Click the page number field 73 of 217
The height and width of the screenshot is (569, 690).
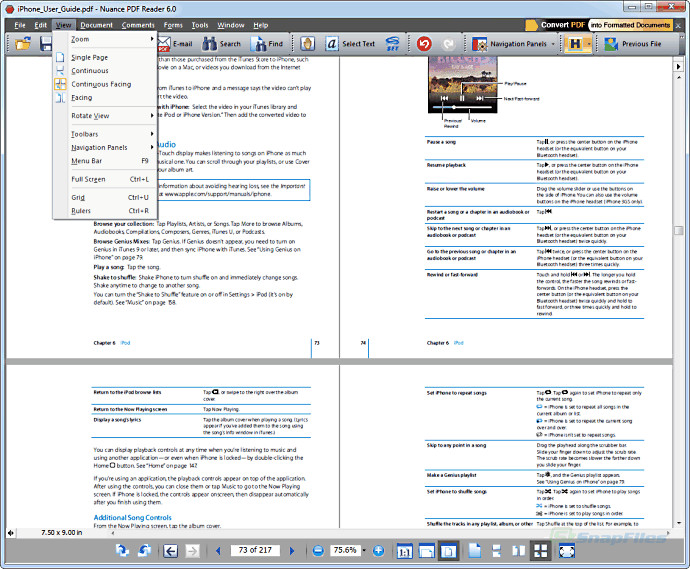pyautogui.click(x=255, y=550)
